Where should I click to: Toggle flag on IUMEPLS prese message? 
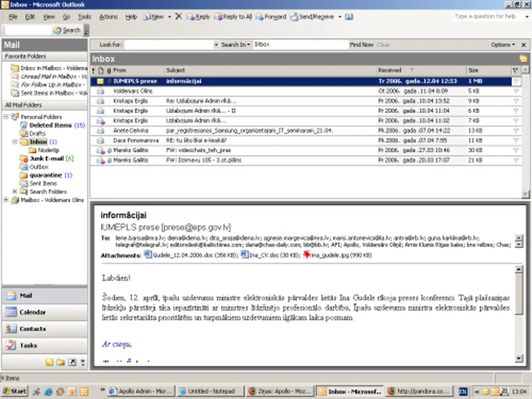516,81
